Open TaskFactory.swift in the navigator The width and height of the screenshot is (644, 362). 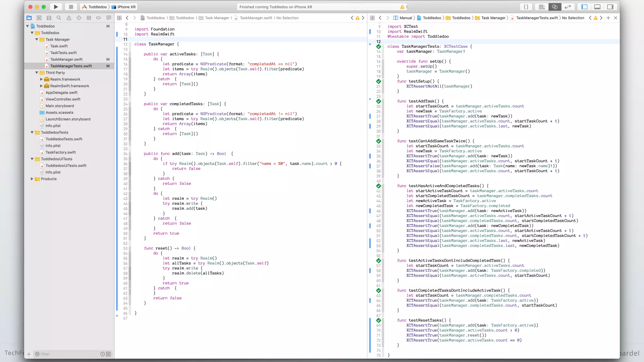click(x=60, y=152)
